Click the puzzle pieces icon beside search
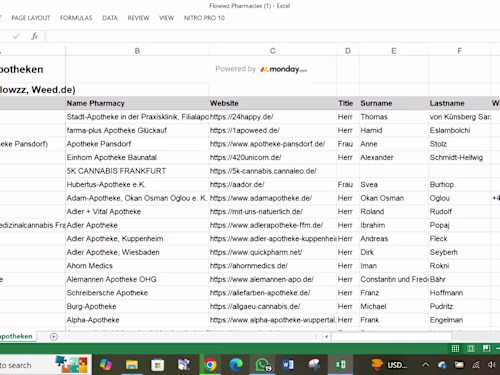Screen dimensions: 500x375 (71, 364)
